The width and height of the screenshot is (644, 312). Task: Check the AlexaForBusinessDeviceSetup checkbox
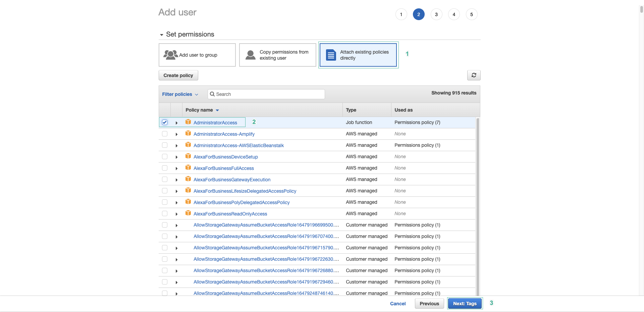click(x=165, y=157)
